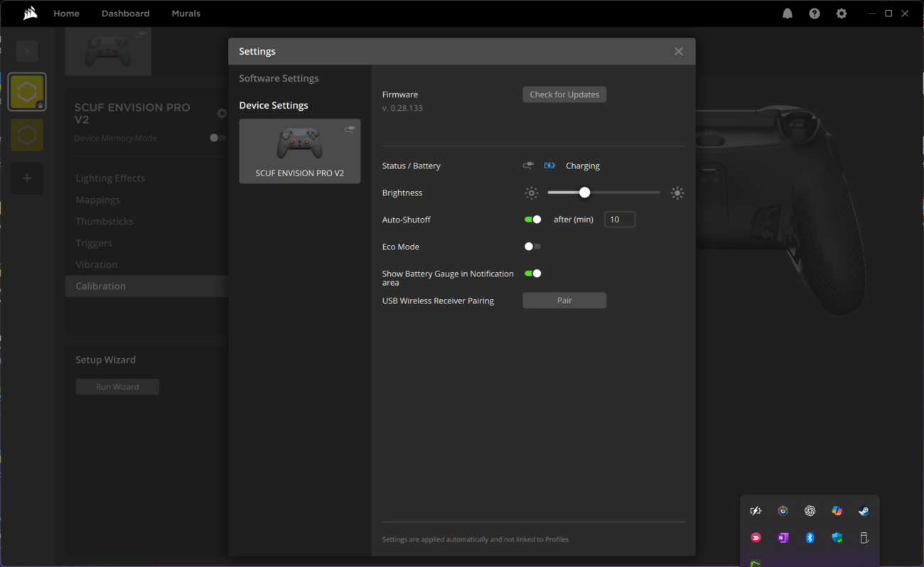This screenshot has height=567, width=924.
Task: Click the battery charging tray icon
Action: click(x=756, y=511)
